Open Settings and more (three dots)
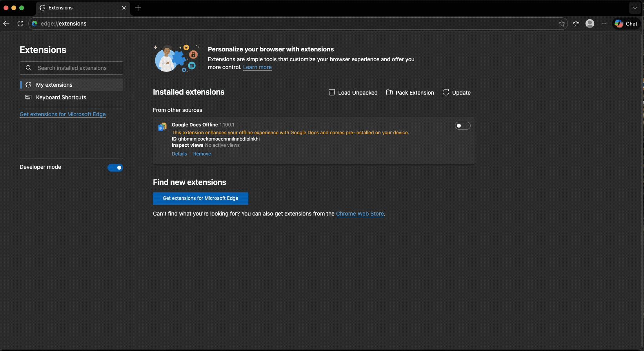The image size is (644, 351). (604, 24)
